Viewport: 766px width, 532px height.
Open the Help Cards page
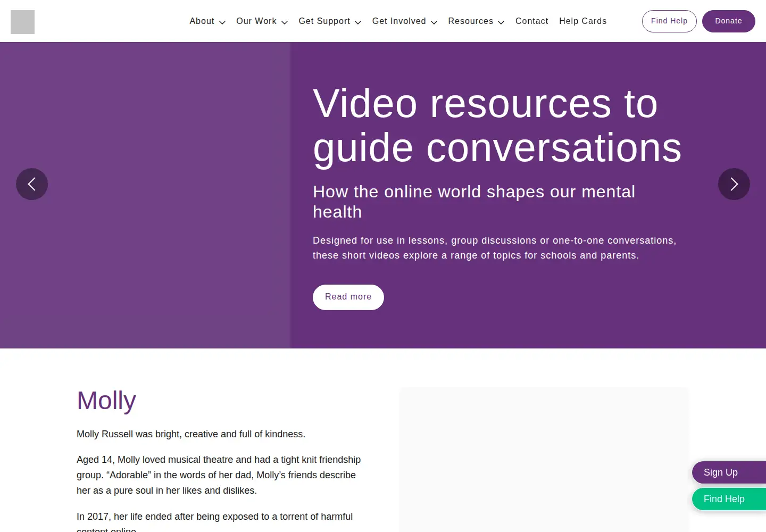pos(583,21)
